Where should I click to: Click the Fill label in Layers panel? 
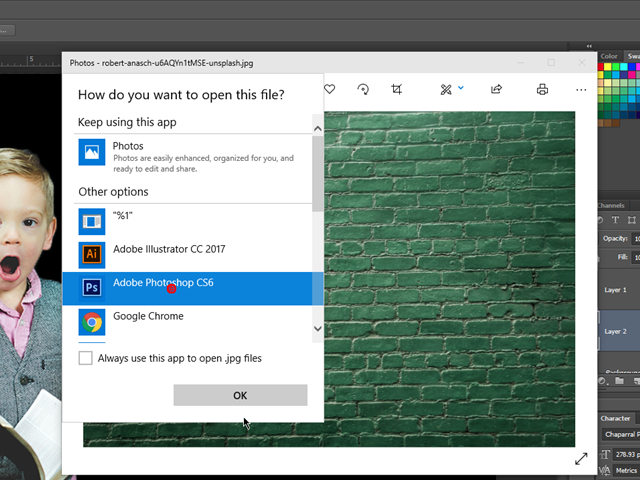(x=622, y=257)
